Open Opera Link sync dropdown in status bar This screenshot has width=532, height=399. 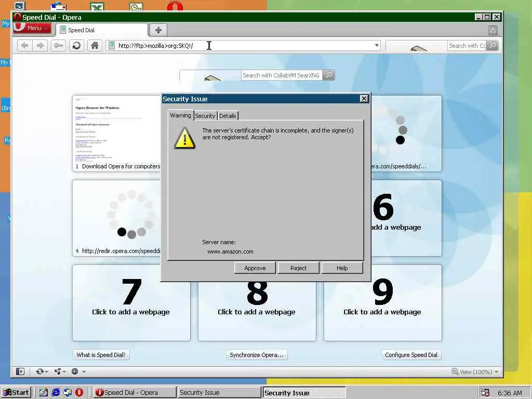click(x=42, y=371)
